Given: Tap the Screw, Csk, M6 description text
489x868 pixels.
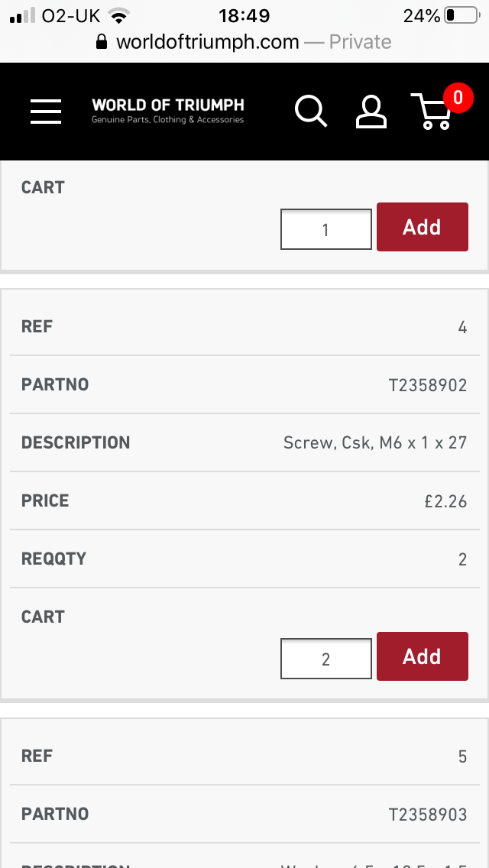Looking at the screenshot, I should (x=375, y=443).
